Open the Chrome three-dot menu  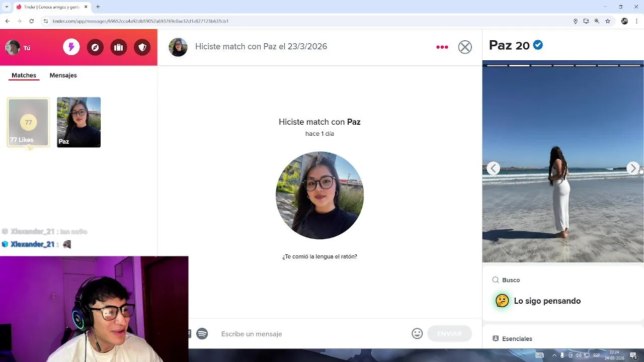point(636,21)
